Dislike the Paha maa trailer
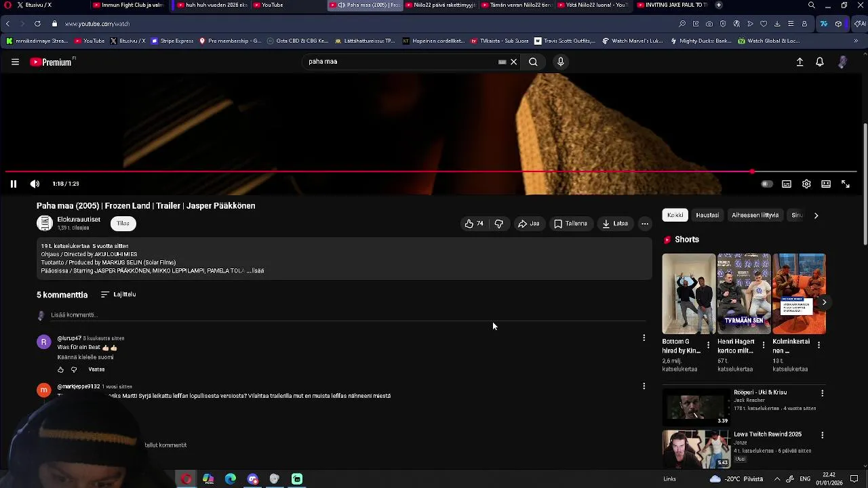Image resolution: width=868 pixels, height=488 pixels. click(499, 224)
